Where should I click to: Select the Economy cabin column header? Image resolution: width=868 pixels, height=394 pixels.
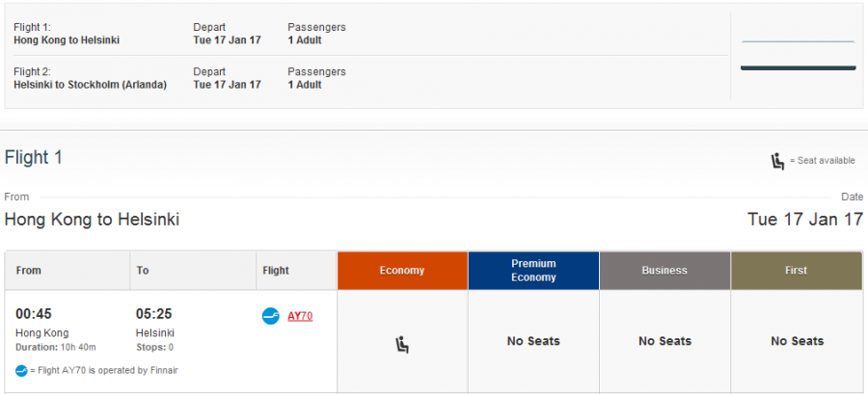pyautogui.click(x=402, y=271)
